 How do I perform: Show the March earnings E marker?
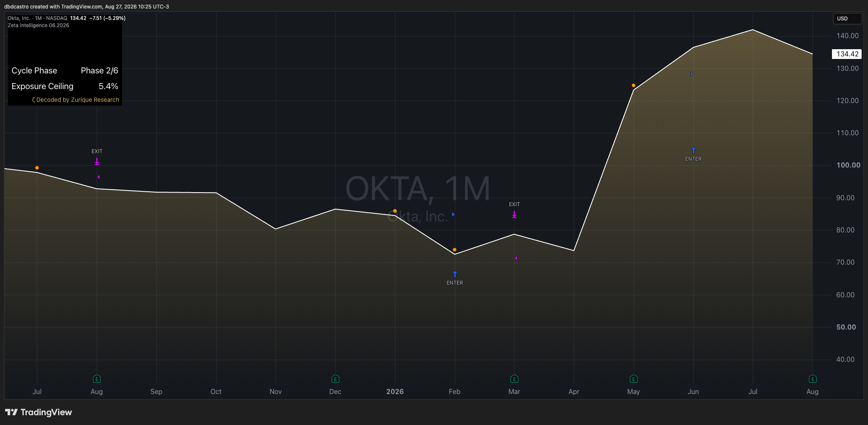tap(514, 379)
